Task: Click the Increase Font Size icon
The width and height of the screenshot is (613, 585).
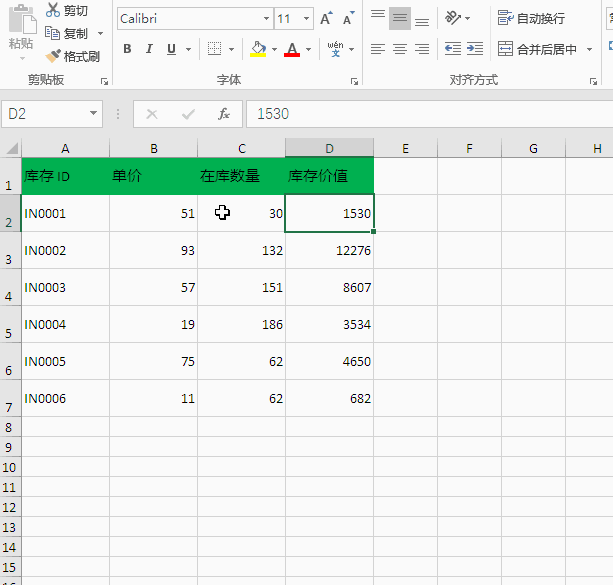Action: tap(326, 18)
